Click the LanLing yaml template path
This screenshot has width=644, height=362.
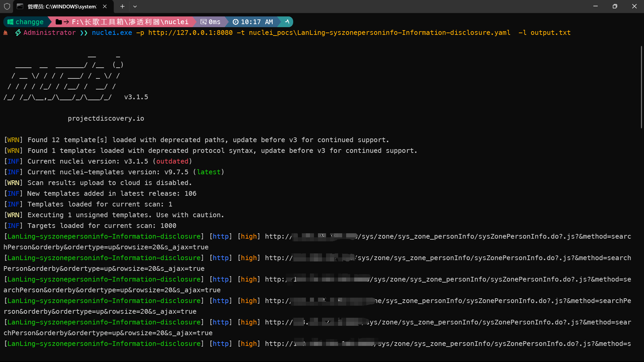coord(380,33)
